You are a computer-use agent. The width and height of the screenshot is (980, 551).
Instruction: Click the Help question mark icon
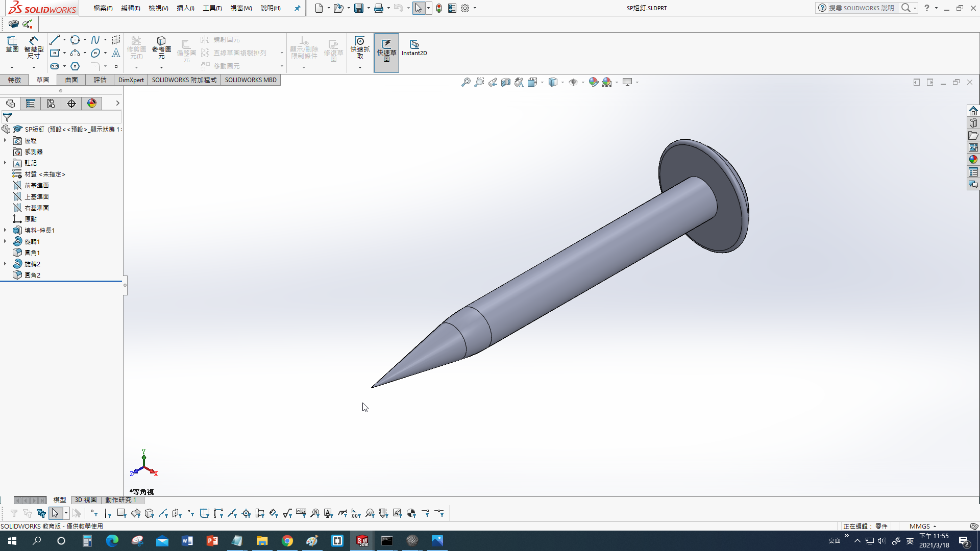coord(927,8)
